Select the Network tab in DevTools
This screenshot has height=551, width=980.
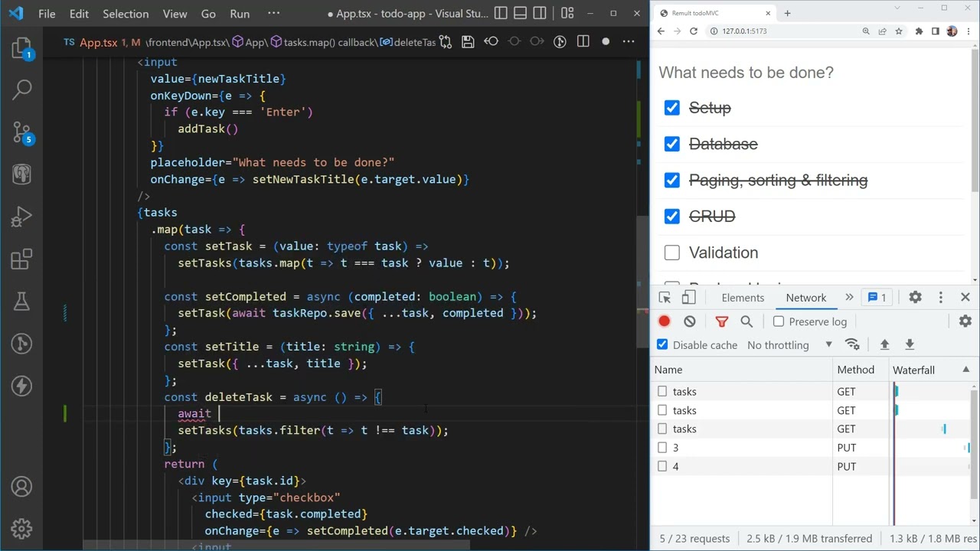[x=806, y=298]
